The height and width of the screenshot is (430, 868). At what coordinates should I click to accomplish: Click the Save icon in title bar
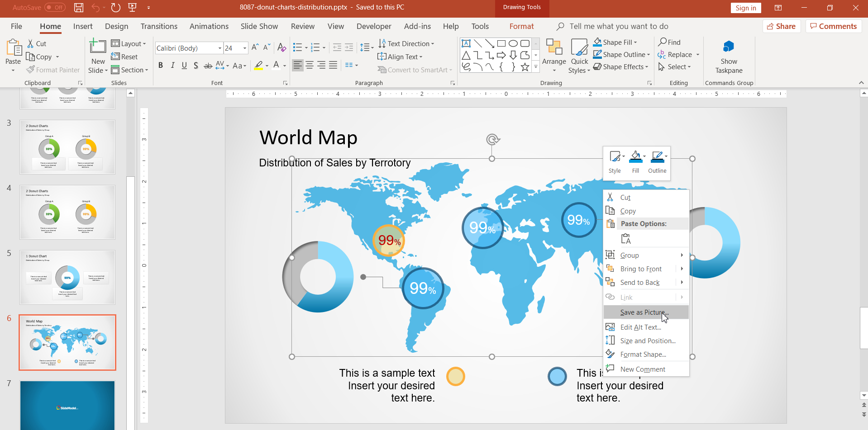click(x=79, y=7)
